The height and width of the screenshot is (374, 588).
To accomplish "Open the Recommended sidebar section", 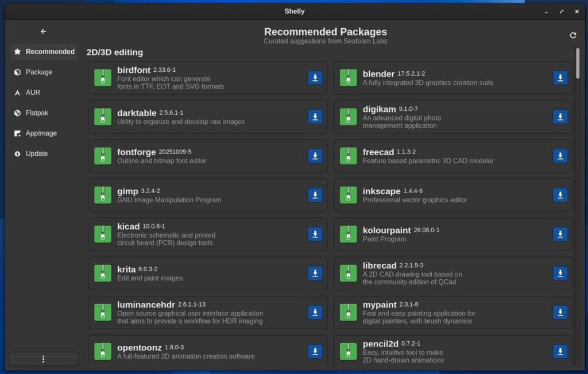I will pos(44,52).
